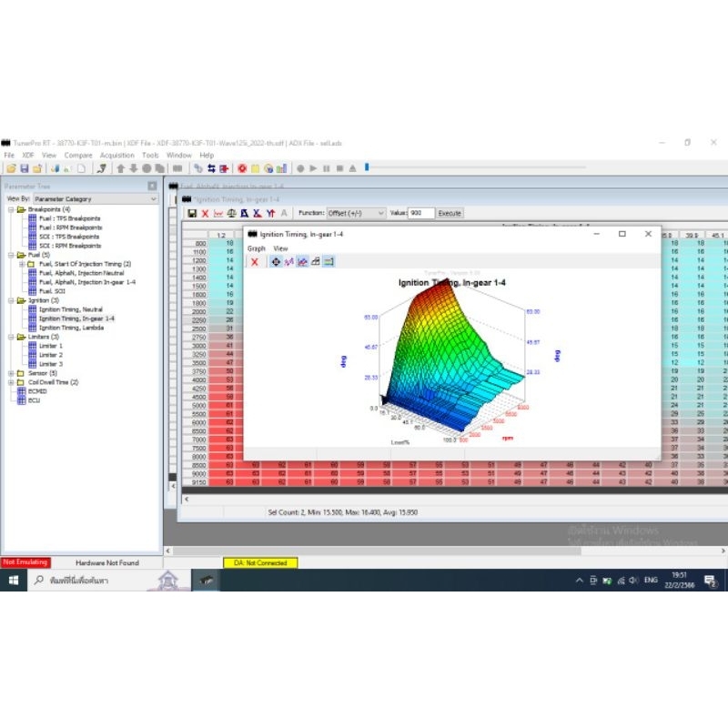728x728 pixels.
Task: Select Ignition Timing, Lambda in the tree
Action: [71, 328]
